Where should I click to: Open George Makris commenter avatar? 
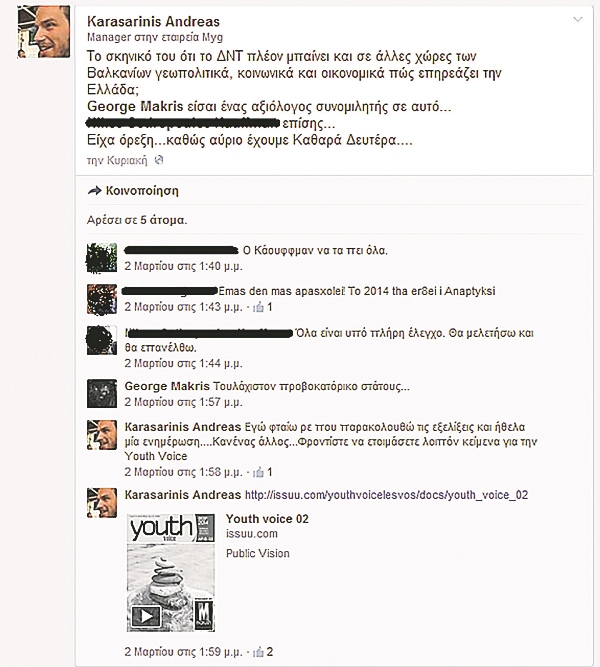click(102, 393)
